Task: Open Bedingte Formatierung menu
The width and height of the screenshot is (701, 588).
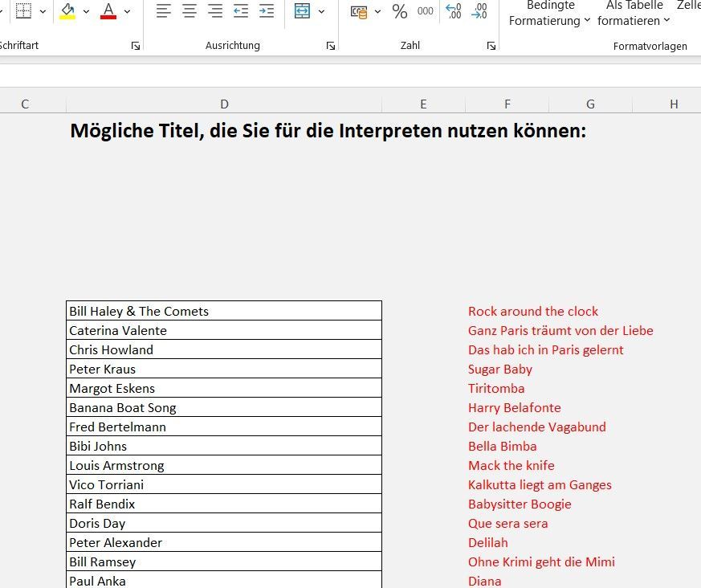Action: coord(548,14)
